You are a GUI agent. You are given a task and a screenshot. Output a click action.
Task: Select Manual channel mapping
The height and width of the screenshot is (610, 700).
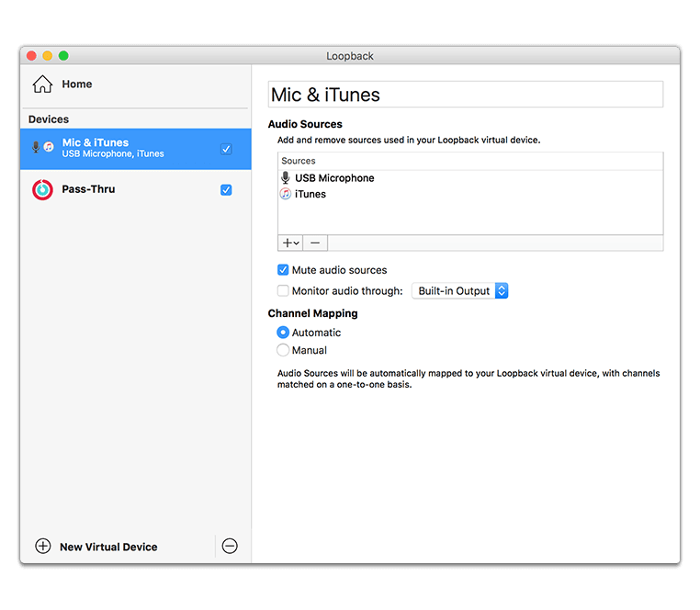coord(283,350)
